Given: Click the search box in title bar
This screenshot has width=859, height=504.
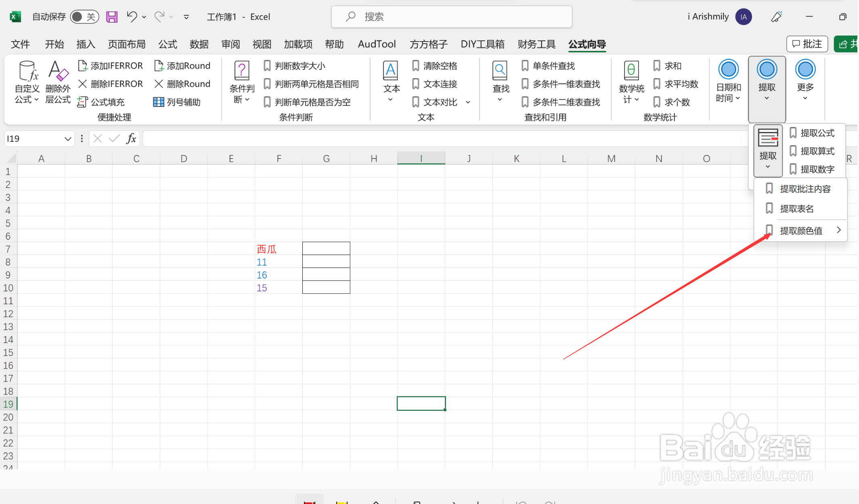Looking at the screenshot, I should click(x=451, y=17).
